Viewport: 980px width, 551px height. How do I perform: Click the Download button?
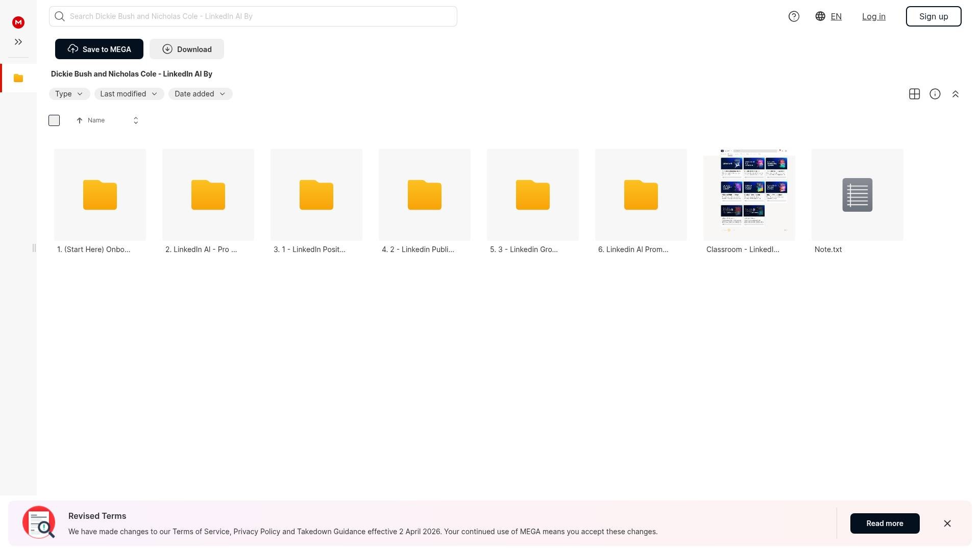[186, 49]
